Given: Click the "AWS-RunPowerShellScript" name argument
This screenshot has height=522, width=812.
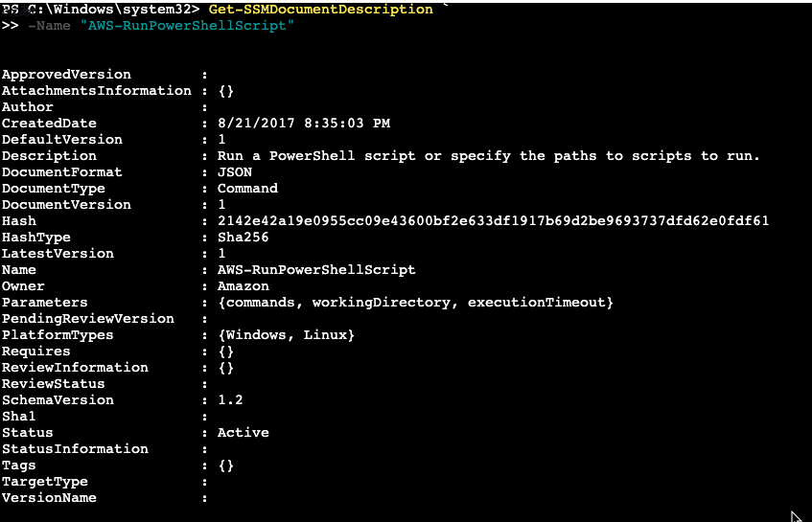Looking at the screenshot, I should pos(187,26).
